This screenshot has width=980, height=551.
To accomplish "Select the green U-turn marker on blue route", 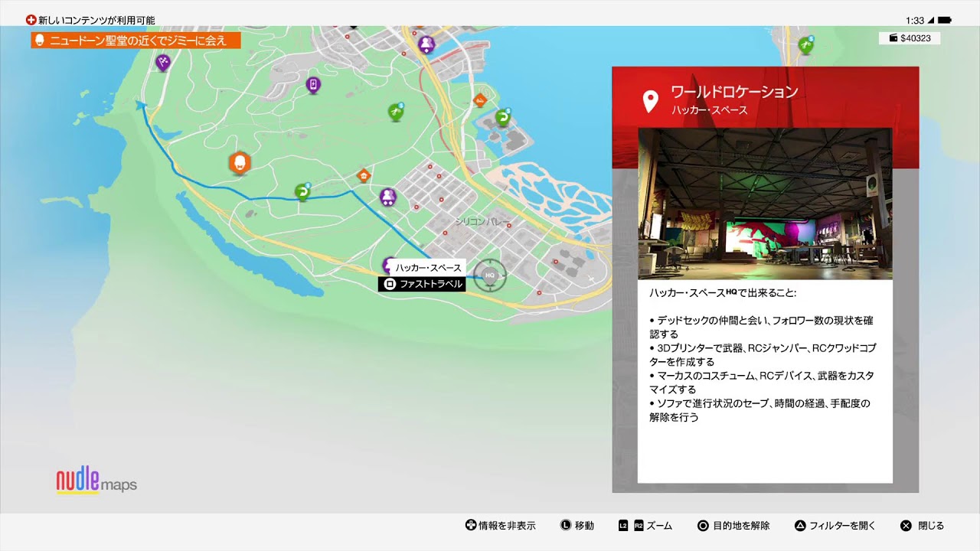I will [x=302, y=191].
